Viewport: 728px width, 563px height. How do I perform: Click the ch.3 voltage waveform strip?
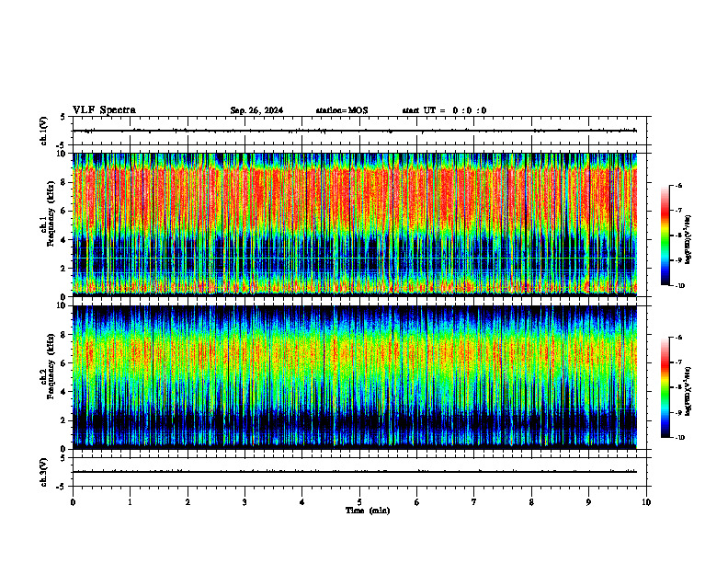pos(359,472)
